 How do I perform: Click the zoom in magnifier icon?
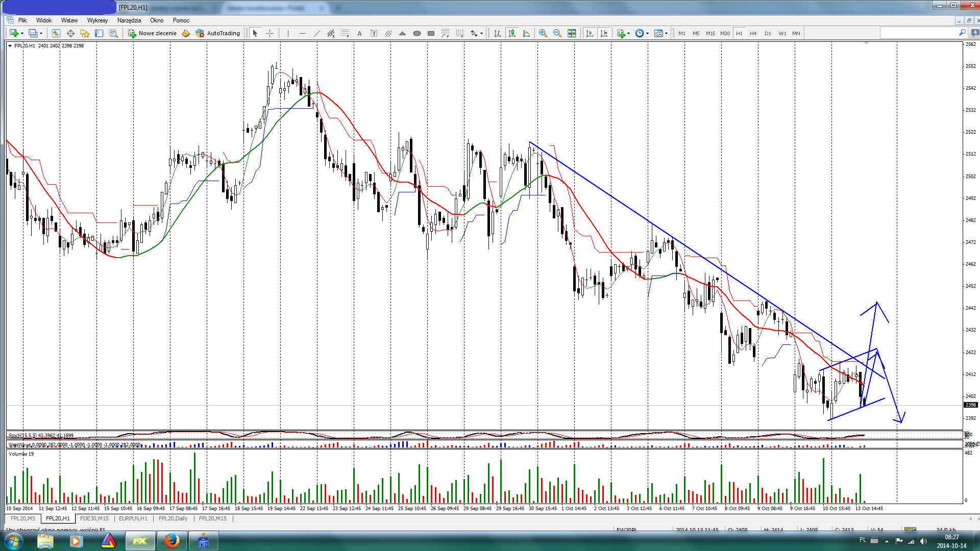click(x=543, y=34)
